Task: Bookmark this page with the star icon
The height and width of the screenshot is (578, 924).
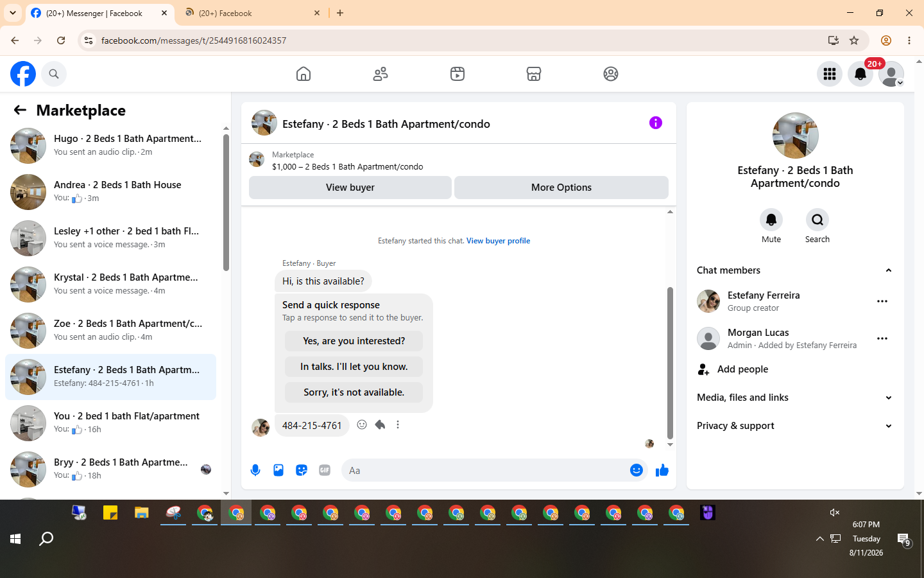Action: pyautogui.click(x=854, y=40)
